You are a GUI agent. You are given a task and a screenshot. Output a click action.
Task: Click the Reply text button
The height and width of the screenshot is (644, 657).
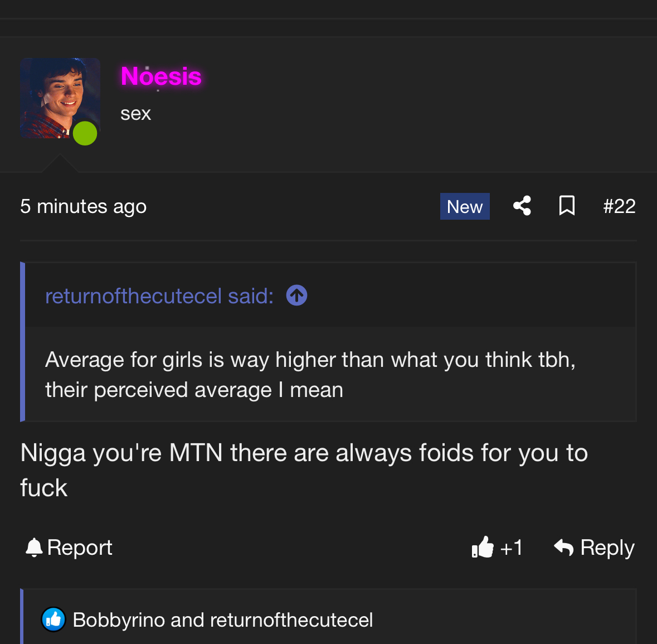pos(607,548)
